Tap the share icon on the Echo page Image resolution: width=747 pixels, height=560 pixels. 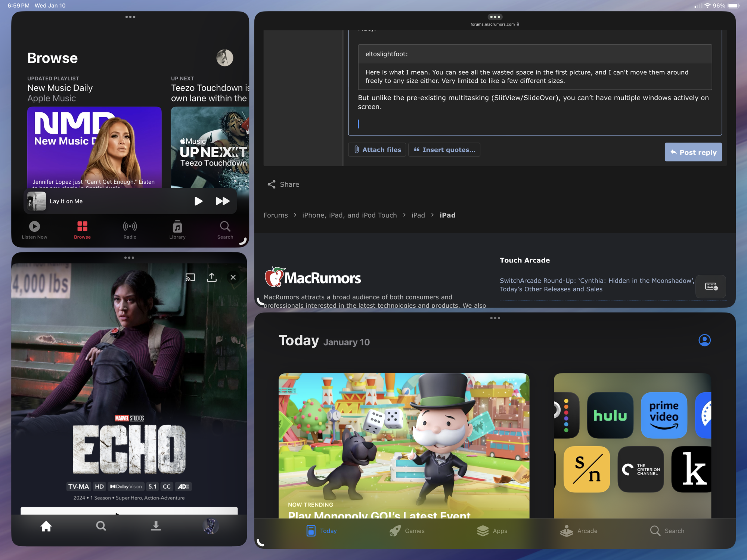click(x=212, y=277)
